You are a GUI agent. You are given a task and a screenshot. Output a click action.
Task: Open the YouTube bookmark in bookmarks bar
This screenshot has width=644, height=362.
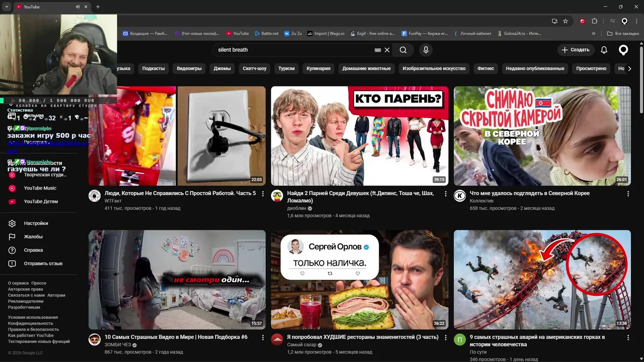(237, 34)
